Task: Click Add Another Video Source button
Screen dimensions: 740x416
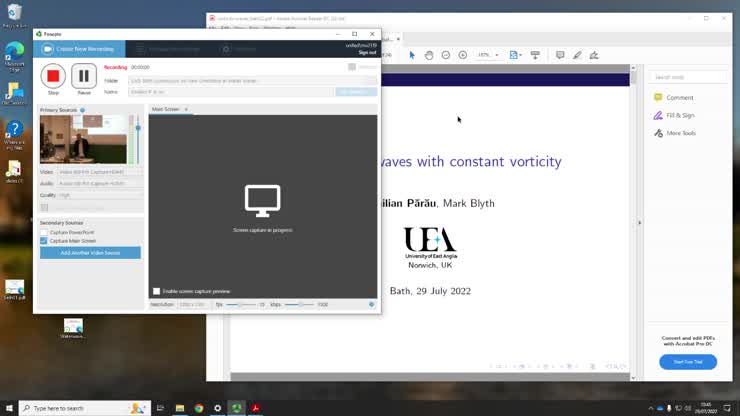Action: coord(90,253)
